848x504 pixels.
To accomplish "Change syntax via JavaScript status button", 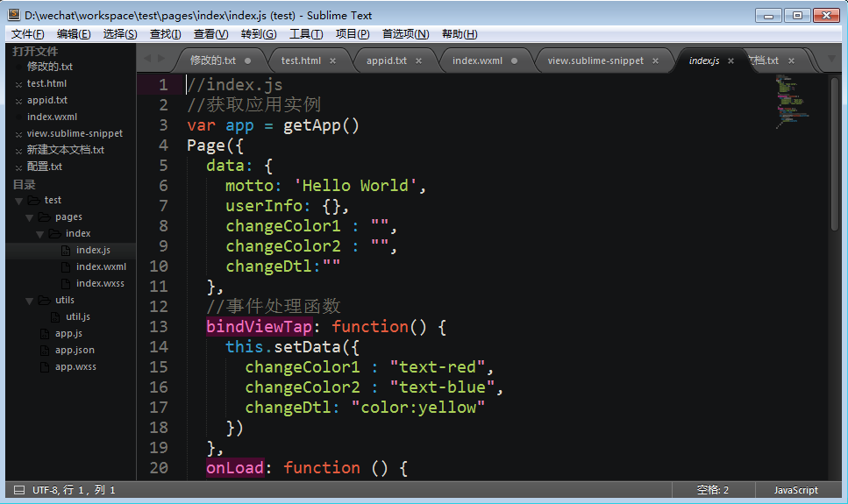I will click(795, 490).
